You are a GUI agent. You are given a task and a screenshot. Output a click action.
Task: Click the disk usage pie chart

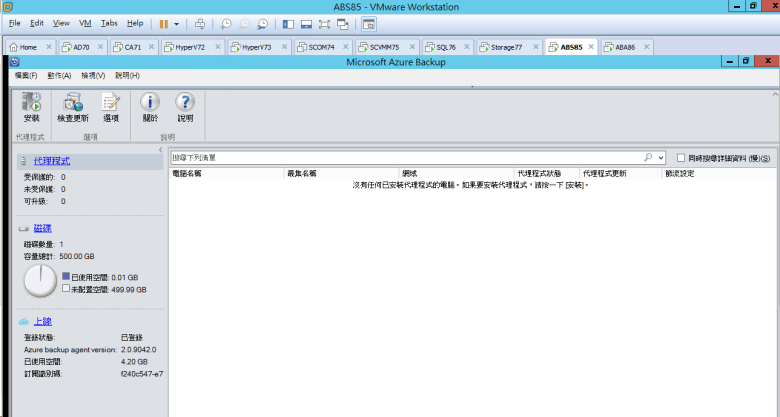click(x=40, y=281)
